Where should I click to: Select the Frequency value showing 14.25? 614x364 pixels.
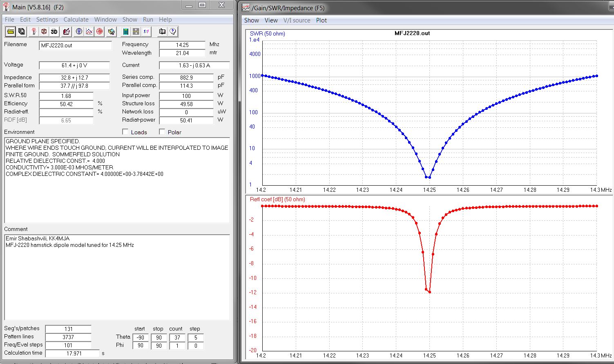click(182, 44)
